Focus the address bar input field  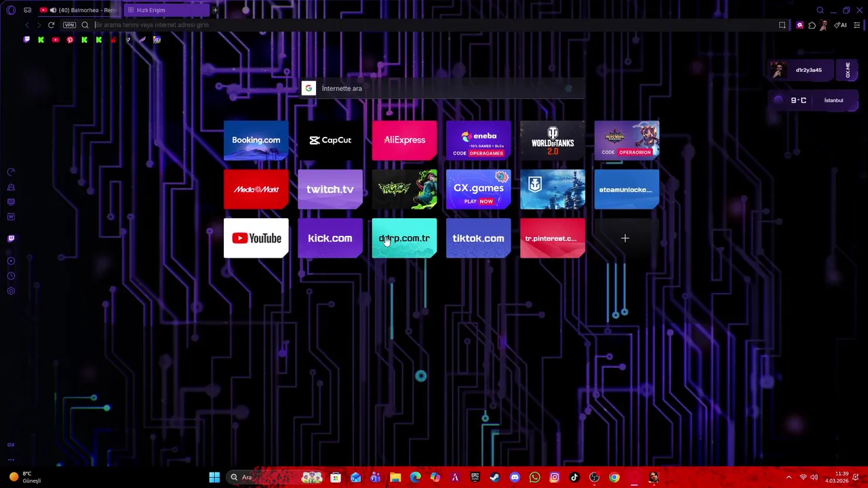434,25
